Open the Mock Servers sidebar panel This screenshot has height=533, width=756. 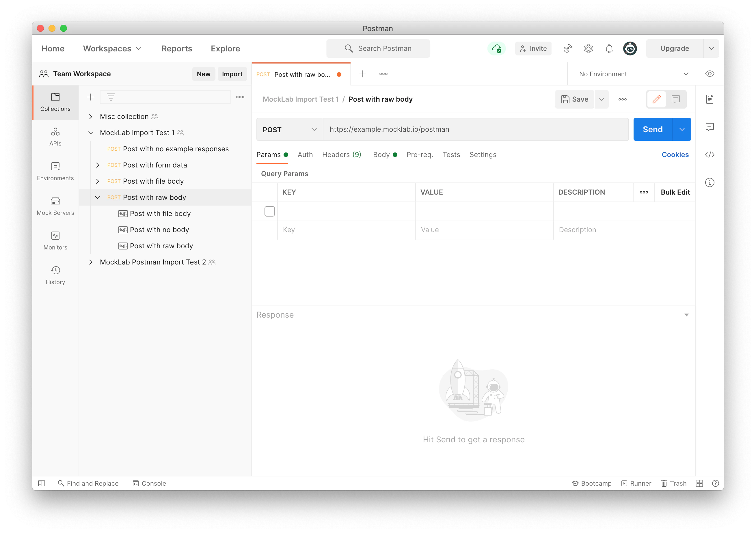[55, 206]
